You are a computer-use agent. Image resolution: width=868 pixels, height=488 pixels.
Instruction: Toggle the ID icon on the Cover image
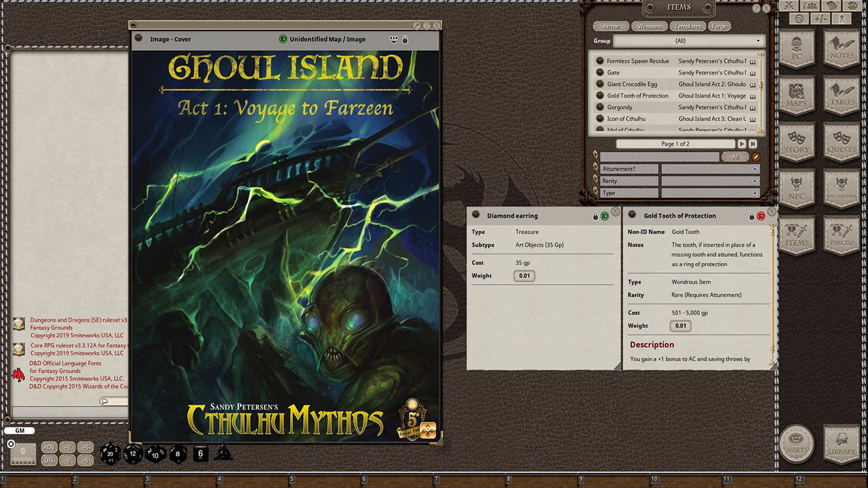[x=283, y=39]
